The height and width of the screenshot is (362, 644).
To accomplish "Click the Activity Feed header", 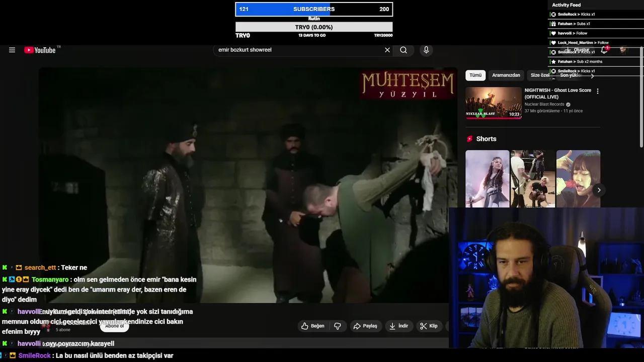I will [x=566, y=5].
